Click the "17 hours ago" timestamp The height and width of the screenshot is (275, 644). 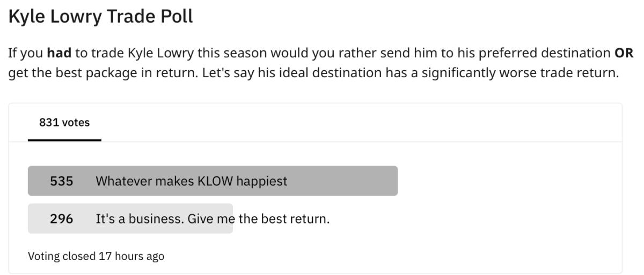pos(131,256)
